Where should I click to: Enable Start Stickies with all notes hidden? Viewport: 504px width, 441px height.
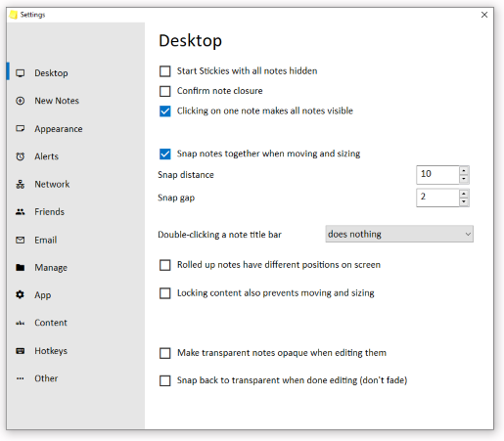pos(165,71)
